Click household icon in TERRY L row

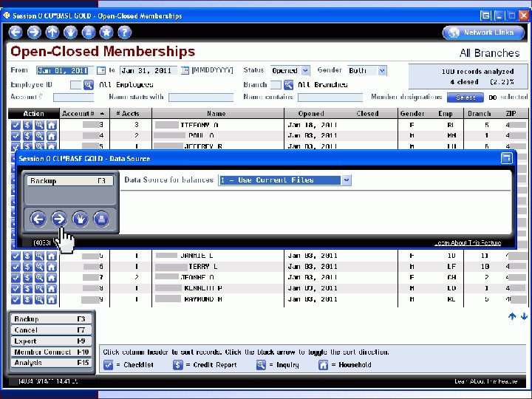[52, 267]
